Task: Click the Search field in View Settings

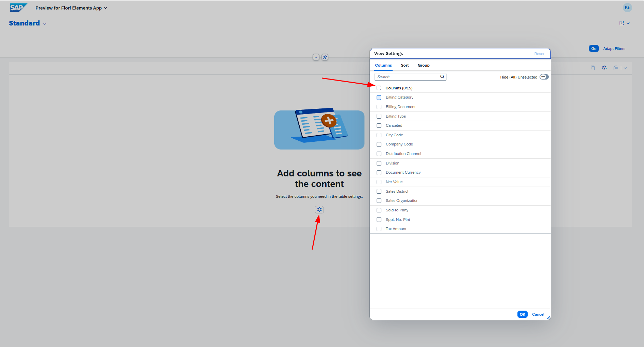Action: pyautogui.click(x=410, y=77)
